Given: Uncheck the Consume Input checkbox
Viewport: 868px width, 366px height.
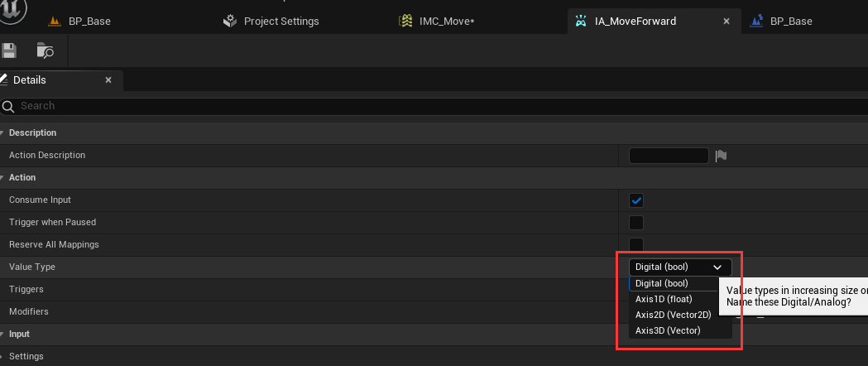Looking at the screenshot, I should 636,200.
